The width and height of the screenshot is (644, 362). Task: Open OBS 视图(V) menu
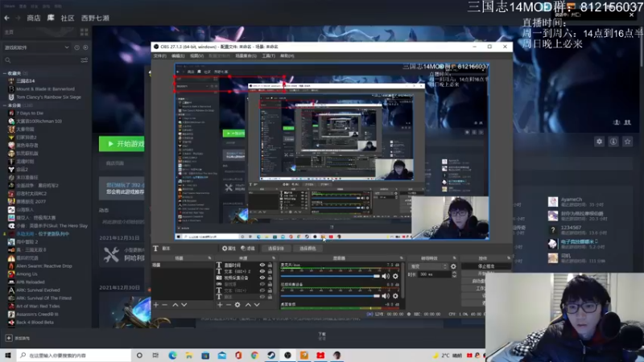click(196, 56)
